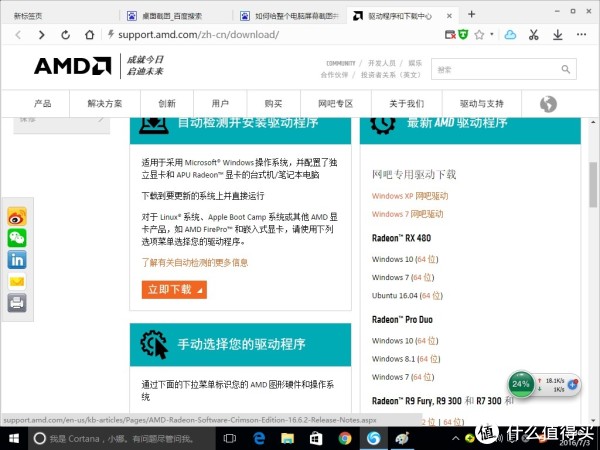Click the AMD logo

[x=73, y=66]
